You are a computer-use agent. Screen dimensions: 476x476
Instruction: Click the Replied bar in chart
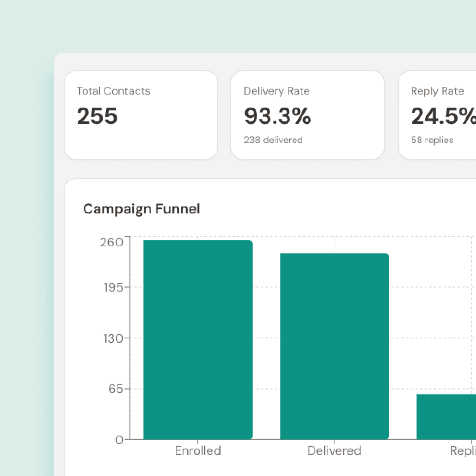click(x=446, y=417)
